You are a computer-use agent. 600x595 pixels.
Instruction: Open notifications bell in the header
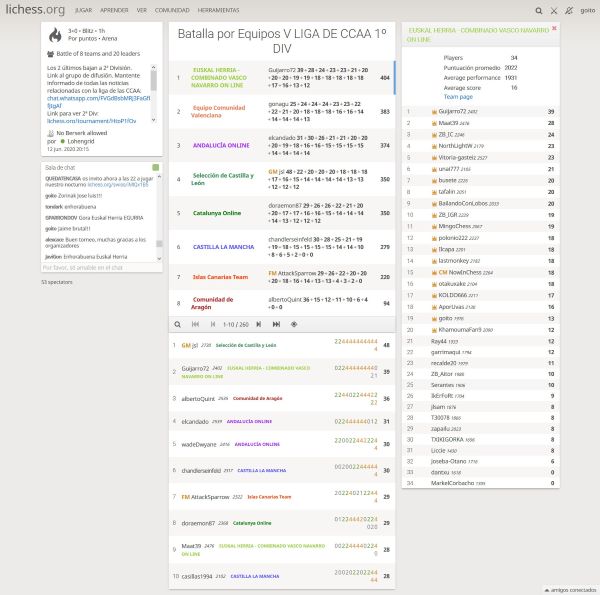tap(569, 9)
